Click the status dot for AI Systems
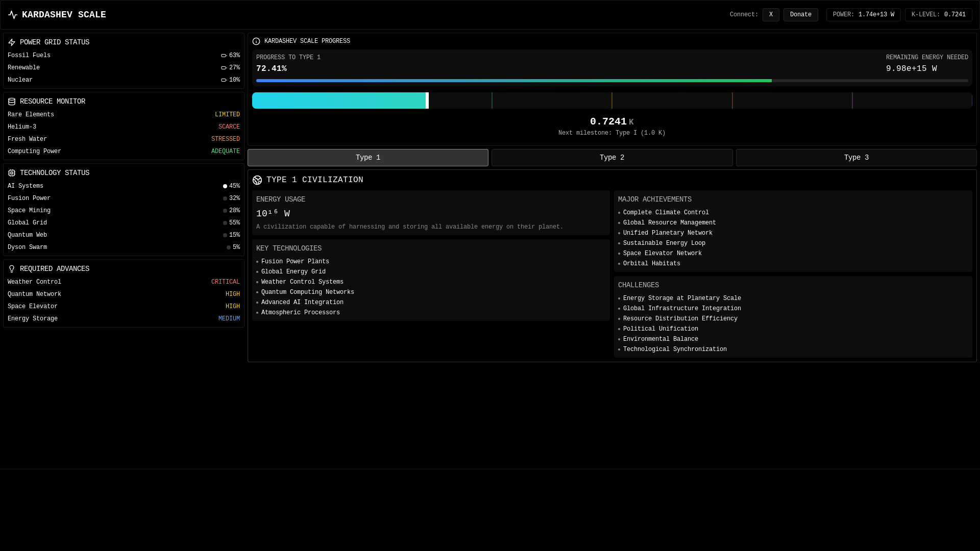This screenshot has height=551, width=980. [225, 186]
